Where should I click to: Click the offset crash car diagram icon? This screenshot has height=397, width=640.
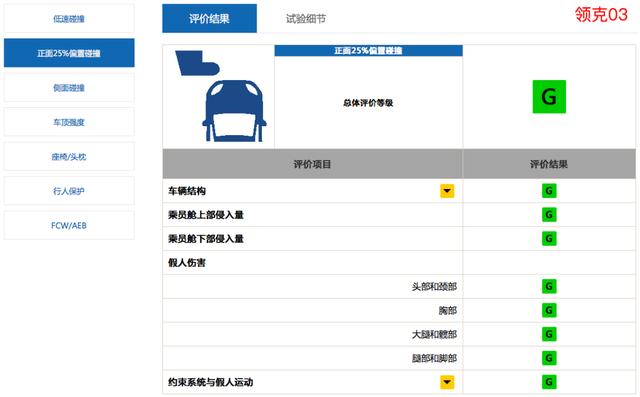pyautogui.click(x=221, y=96)
